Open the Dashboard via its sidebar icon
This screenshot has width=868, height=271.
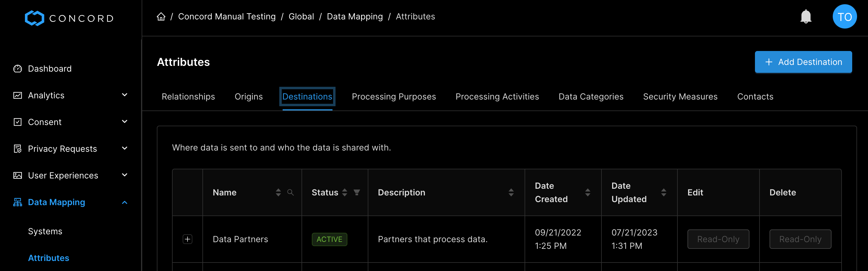[x=18, y=68]
